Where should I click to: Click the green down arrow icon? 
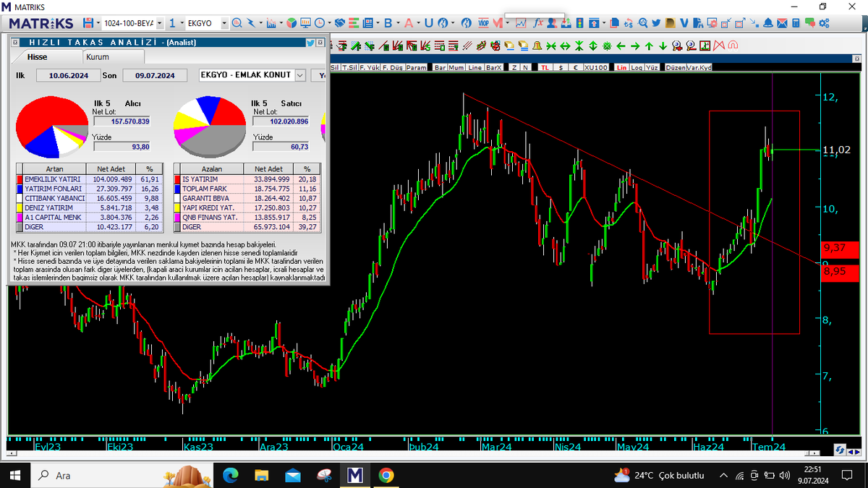pos(663,46)
